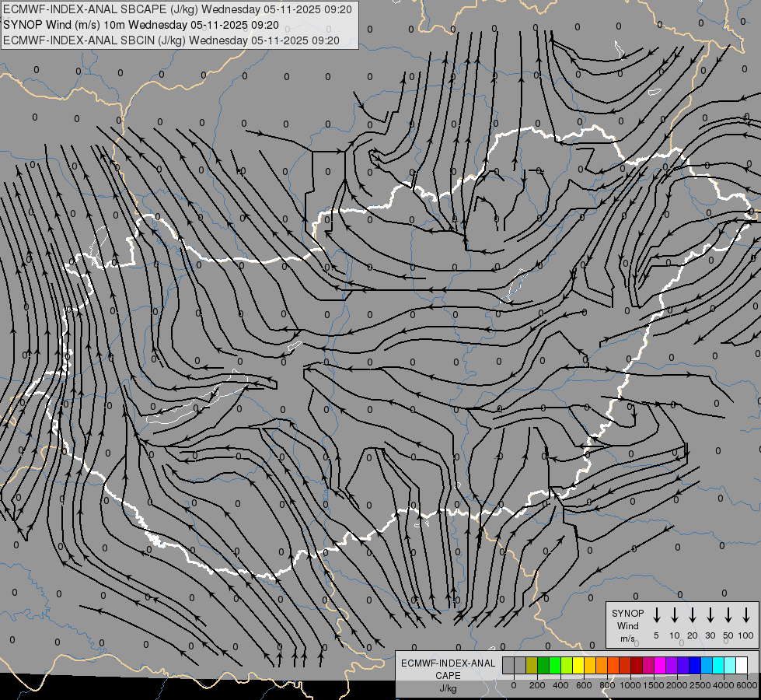Click the 1000 tick label on CAPE scale
The height and width of the screenshot is (700, 761).
630,685
